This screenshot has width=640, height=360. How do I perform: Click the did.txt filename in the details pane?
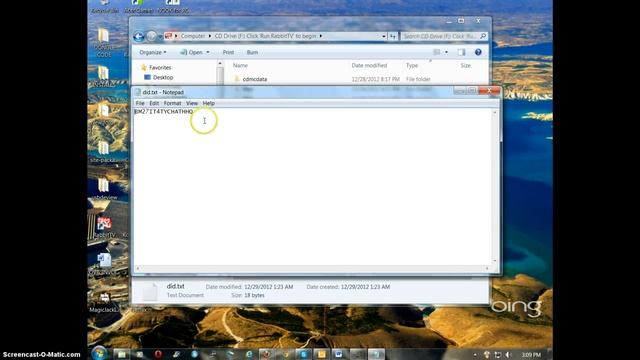point(176,287)
